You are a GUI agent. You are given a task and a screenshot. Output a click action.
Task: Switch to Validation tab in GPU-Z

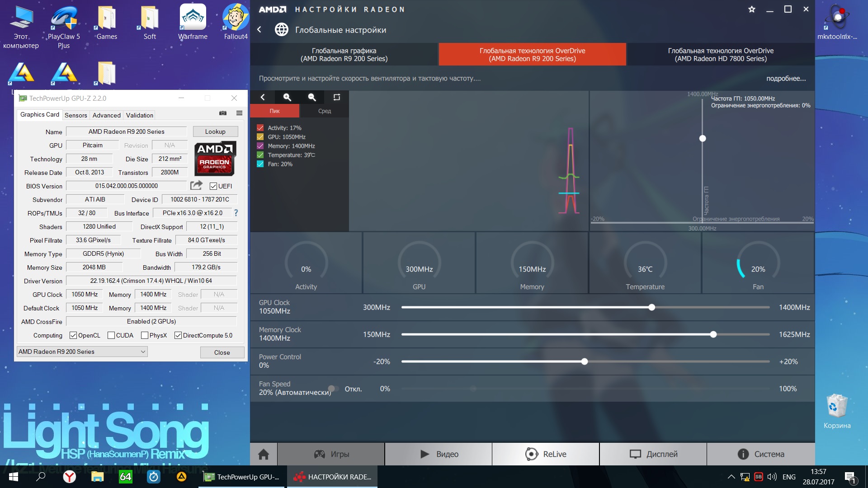coord(140,115)
